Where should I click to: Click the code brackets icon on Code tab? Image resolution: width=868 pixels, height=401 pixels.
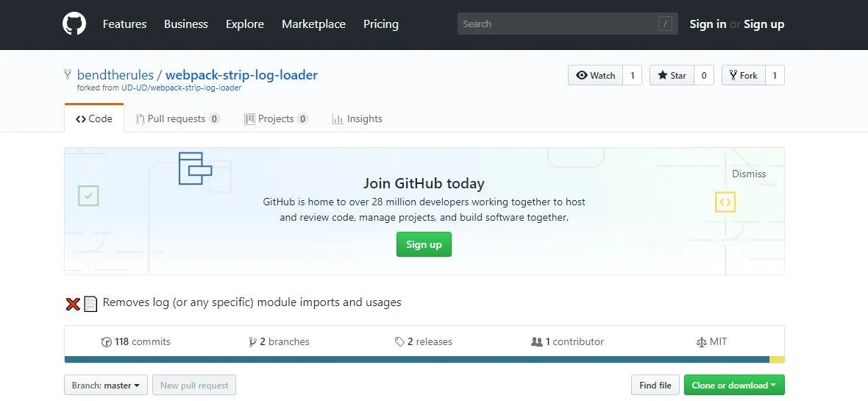81,118
